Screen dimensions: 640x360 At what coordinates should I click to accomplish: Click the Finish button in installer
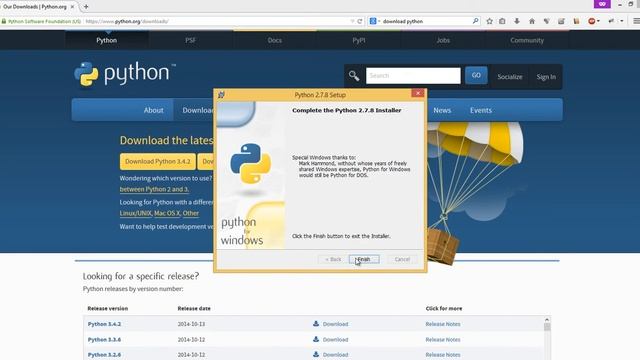364,259
